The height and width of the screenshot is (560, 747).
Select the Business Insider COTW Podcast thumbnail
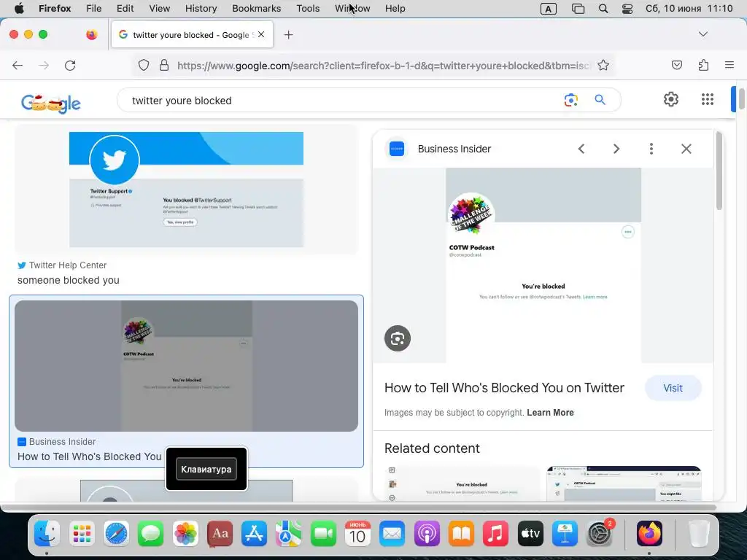pos(186,366)
